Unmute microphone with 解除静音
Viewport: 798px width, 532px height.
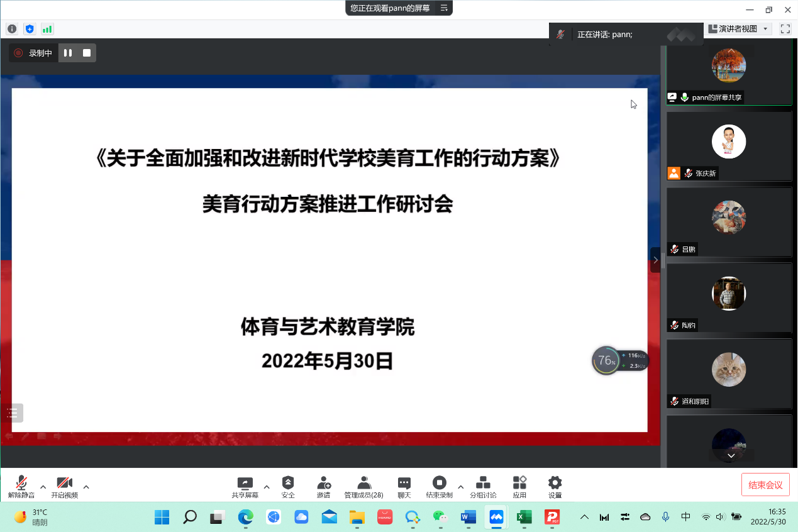pyautogui.click(x=21, y=487)
